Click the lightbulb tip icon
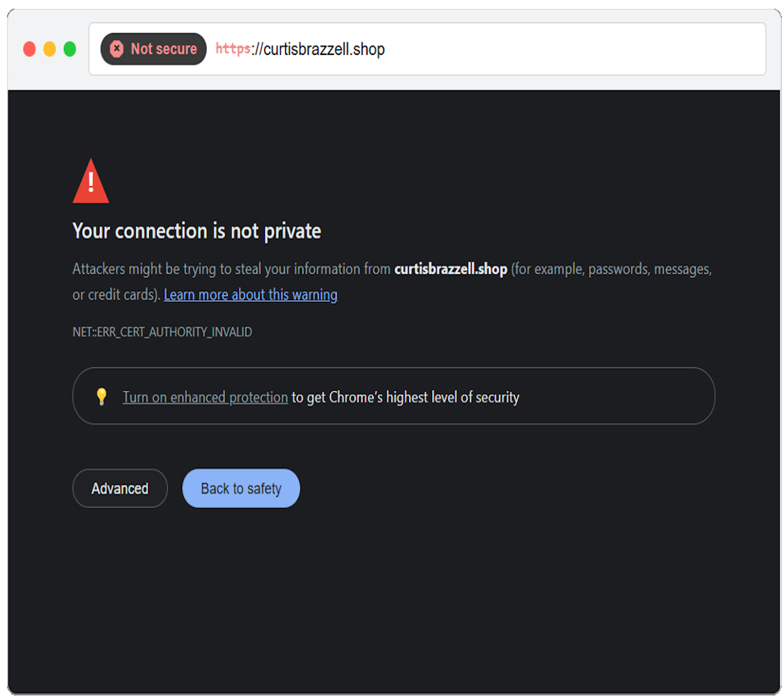The height and width of the screenshot is (696, 784). coord(102,396)
